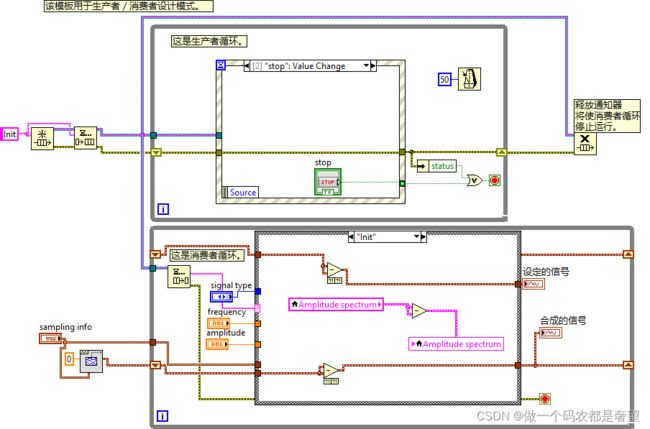Screen dimensions: 650x429
Task: Open the "Init" case selector dropdown arrow
Action: tap(416, 237)
